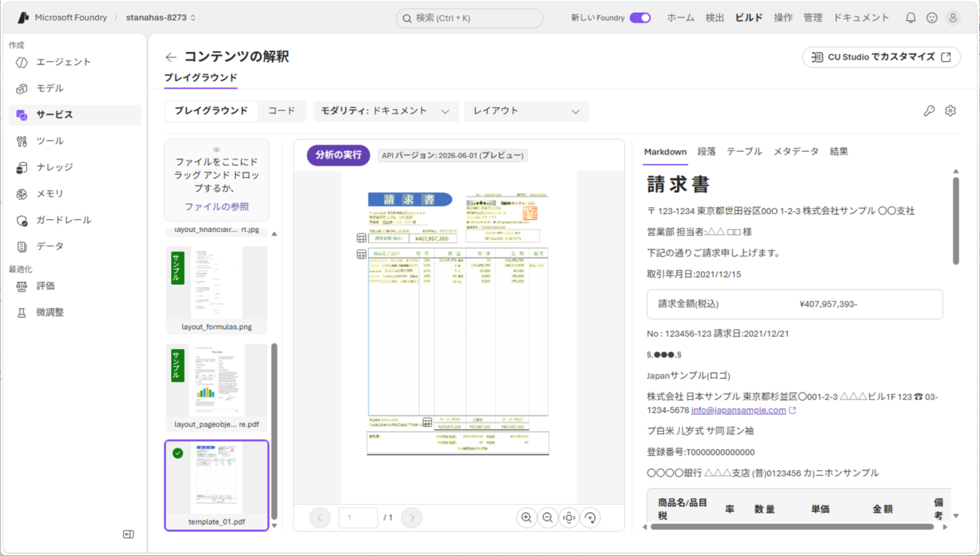This screenshot has width=980, height=556.
Task: Open the notifications bell
Action: coord(911,17)
